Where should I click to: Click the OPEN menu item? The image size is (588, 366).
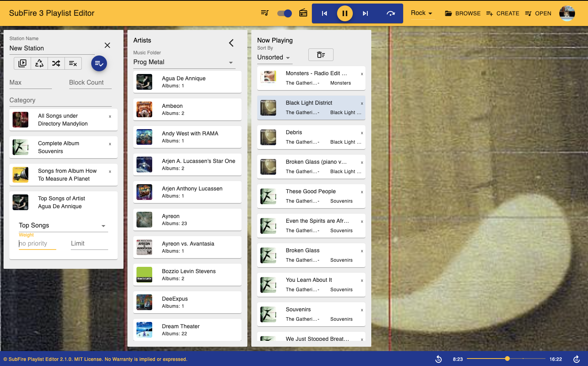coord(538,13)
